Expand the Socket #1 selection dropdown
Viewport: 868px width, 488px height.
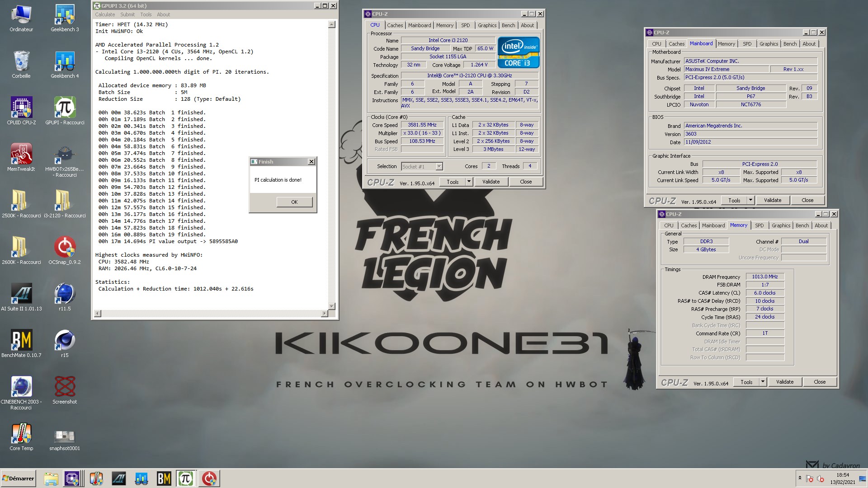(439, 167)
